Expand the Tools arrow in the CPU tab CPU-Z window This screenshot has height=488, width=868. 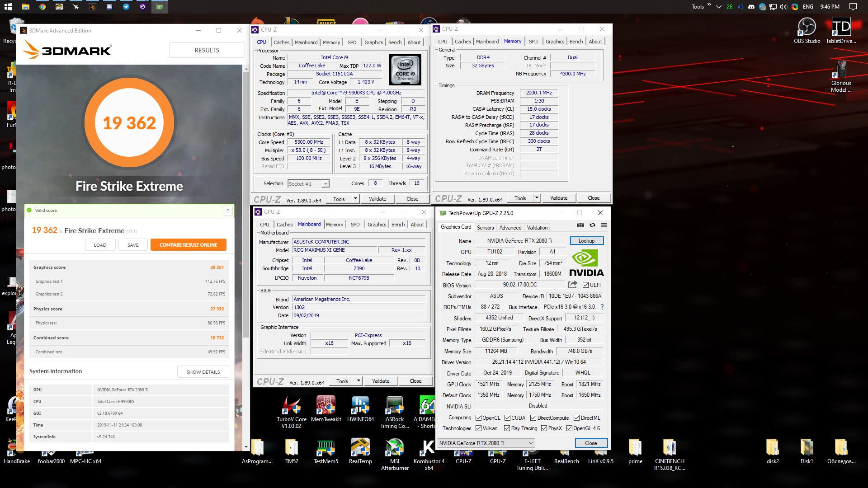click(355, 199)
